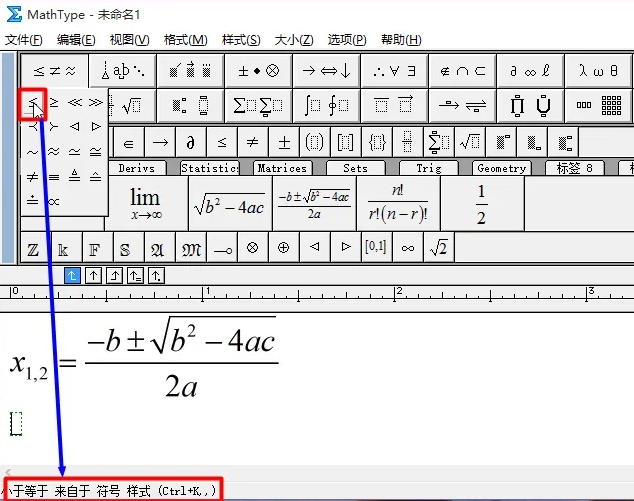634x501 pixels.
Task: Insert the left triangle symbol in popup
Action: click(x=75, y=127)
